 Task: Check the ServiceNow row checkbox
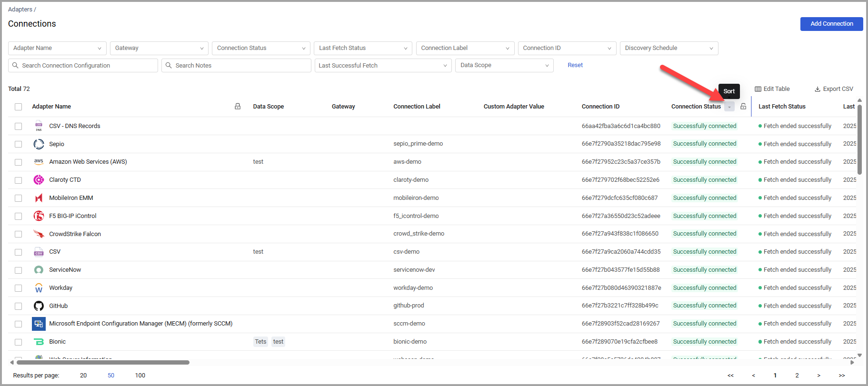point(18,270)
